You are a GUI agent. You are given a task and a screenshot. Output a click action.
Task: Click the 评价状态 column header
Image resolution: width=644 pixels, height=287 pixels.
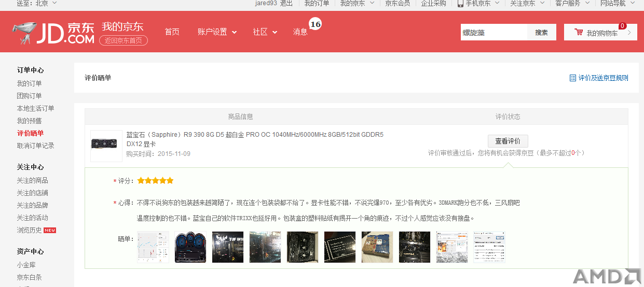508,117
